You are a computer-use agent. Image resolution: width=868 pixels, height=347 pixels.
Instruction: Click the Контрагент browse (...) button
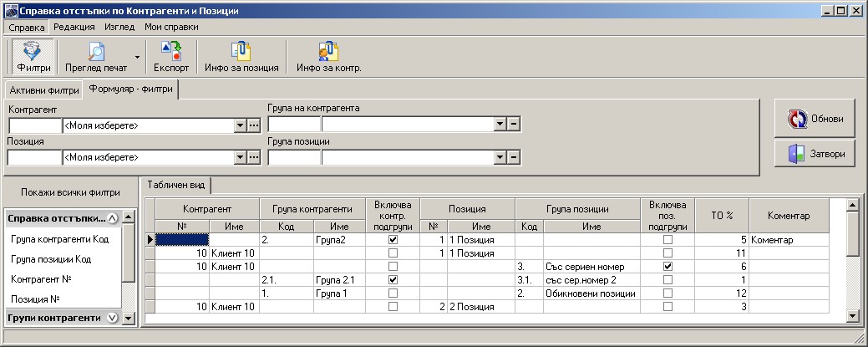(x=253, y=125)
